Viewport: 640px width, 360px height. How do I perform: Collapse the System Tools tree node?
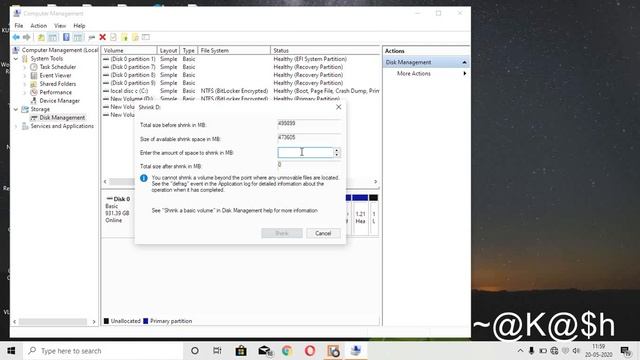coord(16,59)
